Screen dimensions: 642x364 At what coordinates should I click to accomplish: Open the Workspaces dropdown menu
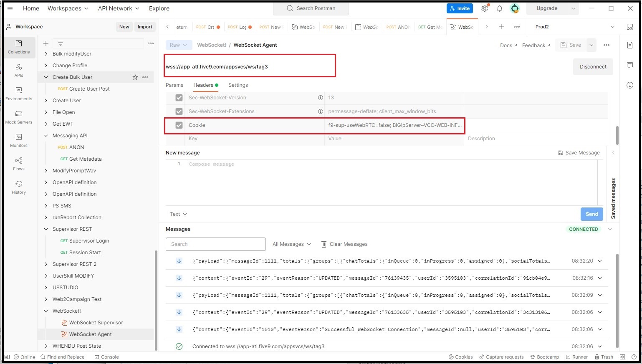[x=68, y=8]
